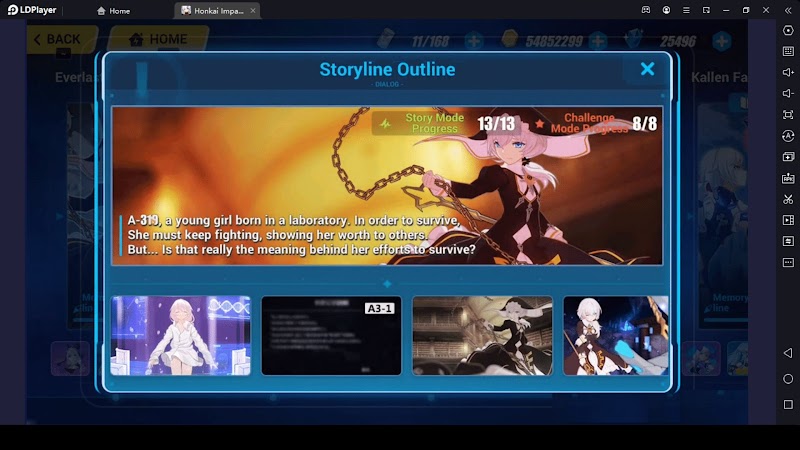Open the A3-1 story thumbnail

coord(332,335)
